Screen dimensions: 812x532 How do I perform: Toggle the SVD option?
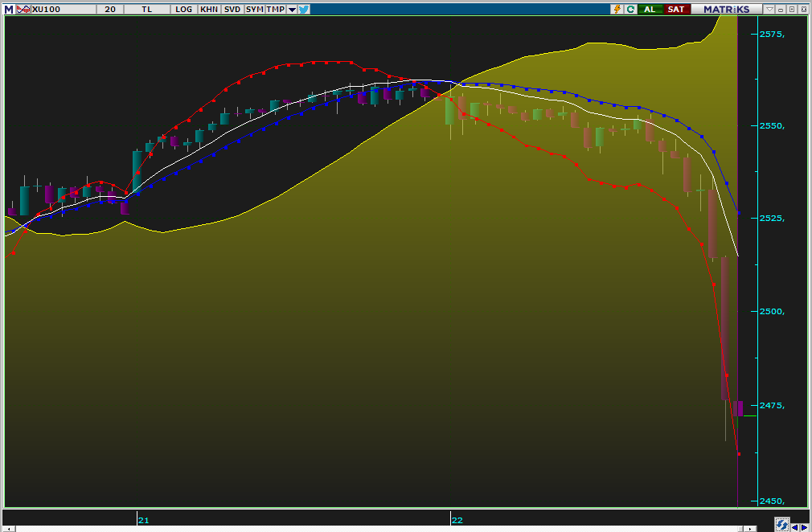point(232,10)
